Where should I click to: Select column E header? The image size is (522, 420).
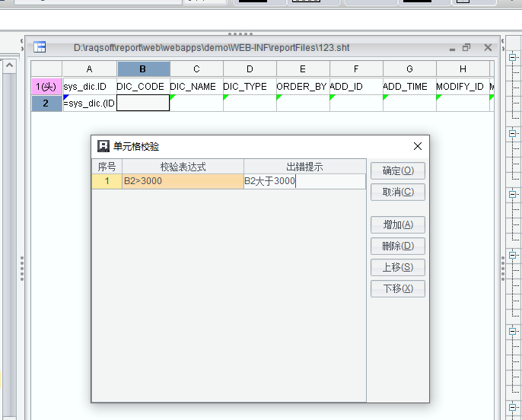pos(303,69)
